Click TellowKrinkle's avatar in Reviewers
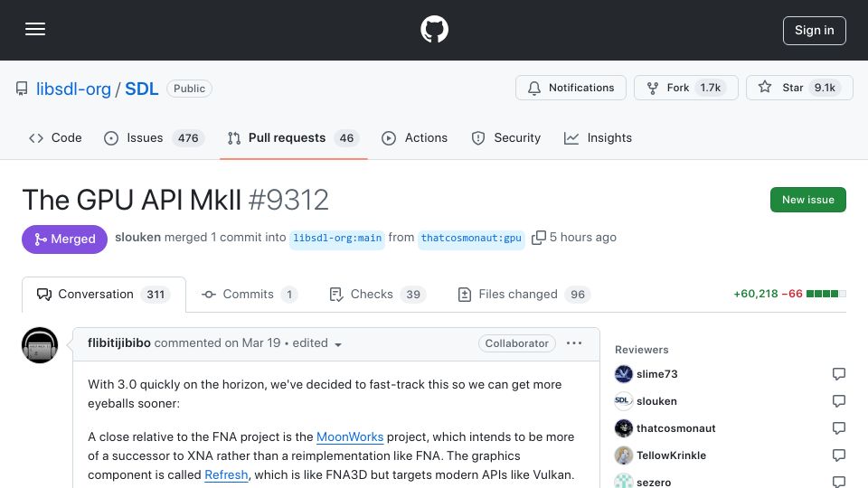This screenshot has height=488, width=868. [x=623, y=455]
